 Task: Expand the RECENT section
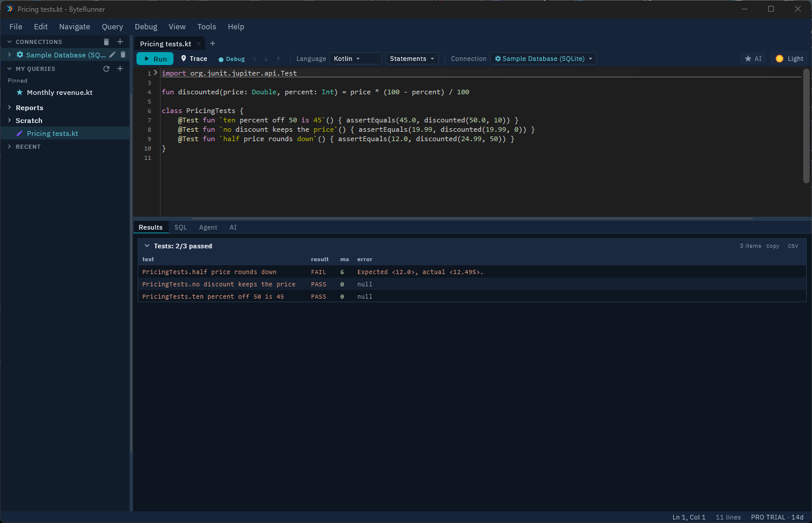[x=9, y=147]
